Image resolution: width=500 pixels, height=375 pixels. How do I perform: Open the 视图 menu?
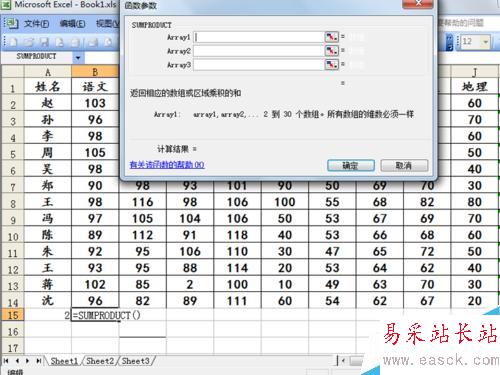coord(107,24)
